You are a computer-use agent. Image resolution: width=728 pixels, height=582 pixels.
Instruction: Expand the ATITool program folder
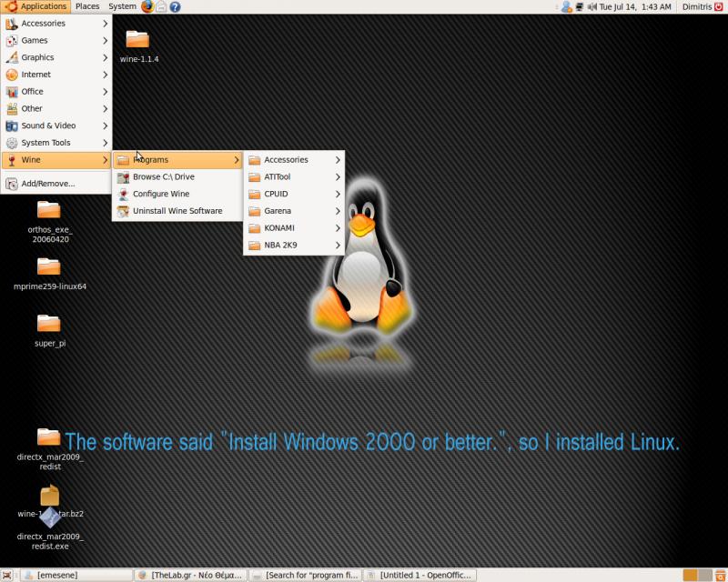click(294, 176)
